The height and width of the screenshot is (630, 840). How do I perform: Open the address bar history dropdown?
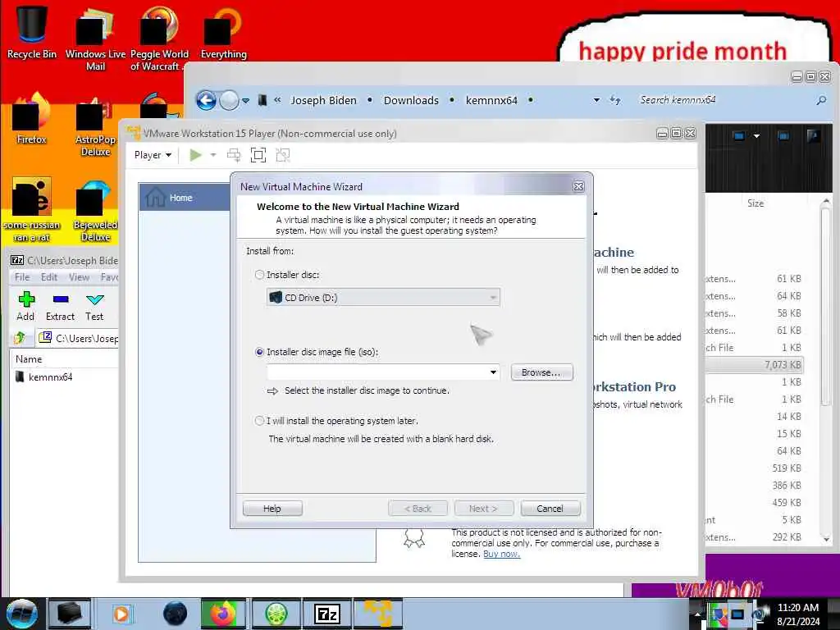pos(596,100)
